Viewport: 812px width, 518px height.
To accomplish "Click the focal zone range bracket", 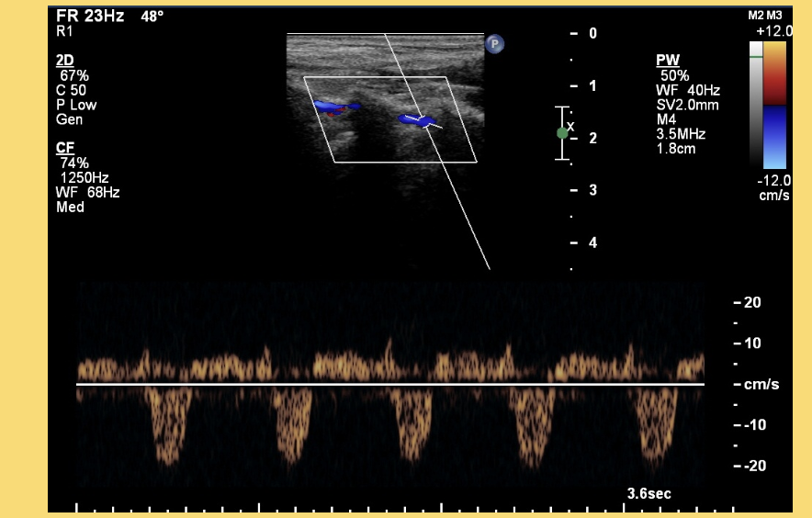I will click(x=562, y=133).
